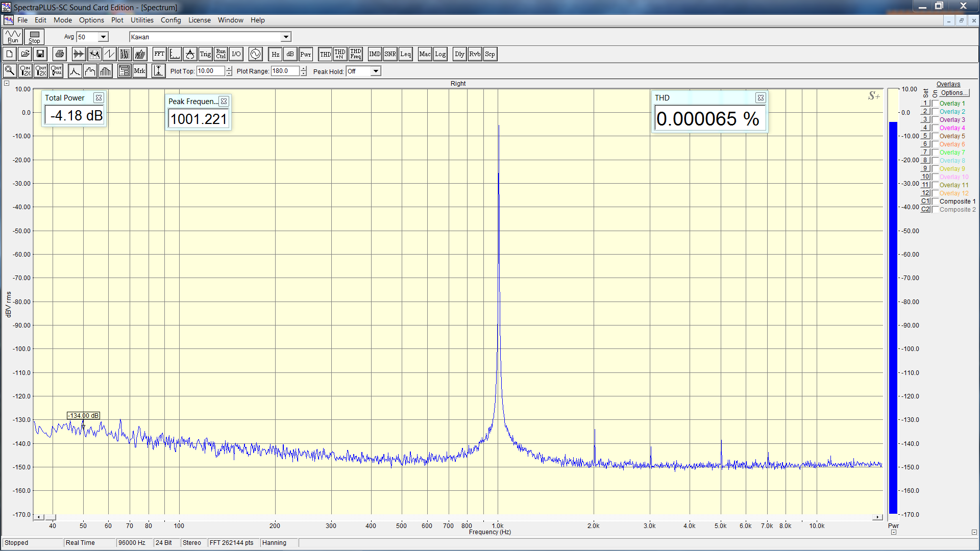Viewport: 980px width, 551px height.
Task: Open the SNR utility
Action: point(390,54)
